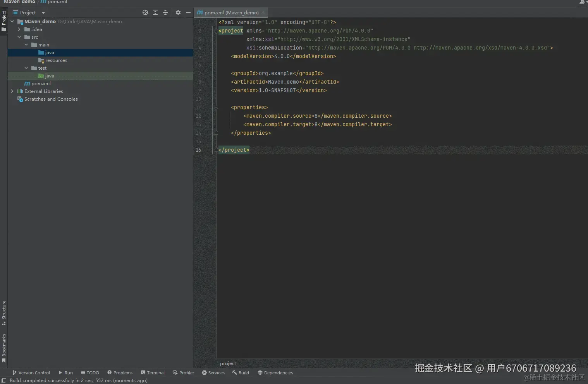
Task: Open the Services tool window
Action: (x=213, y=373)
